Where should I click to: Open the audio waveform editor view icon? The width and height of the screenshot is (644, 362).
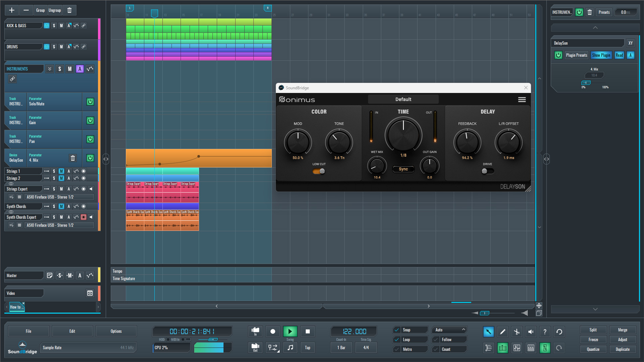tap(517, 348)
